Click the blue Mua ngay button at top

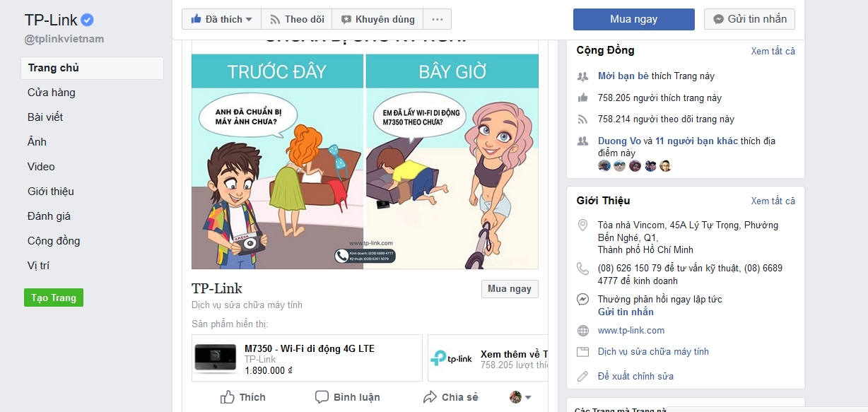(634, 19)
